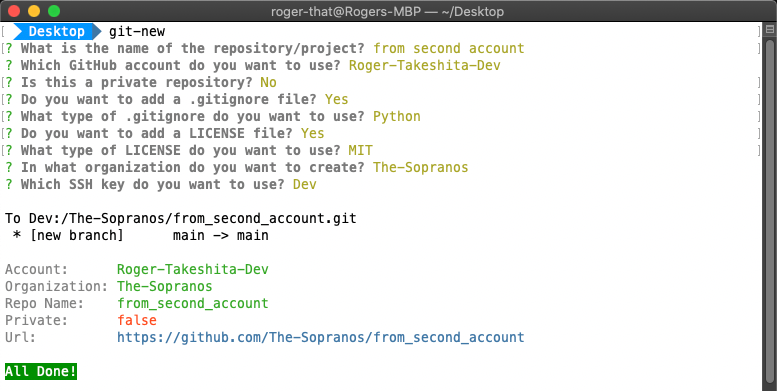Click the red false Private value
The height and width of the screenshot is (391, 777).
pyautogui.click(x=137, y=320)
